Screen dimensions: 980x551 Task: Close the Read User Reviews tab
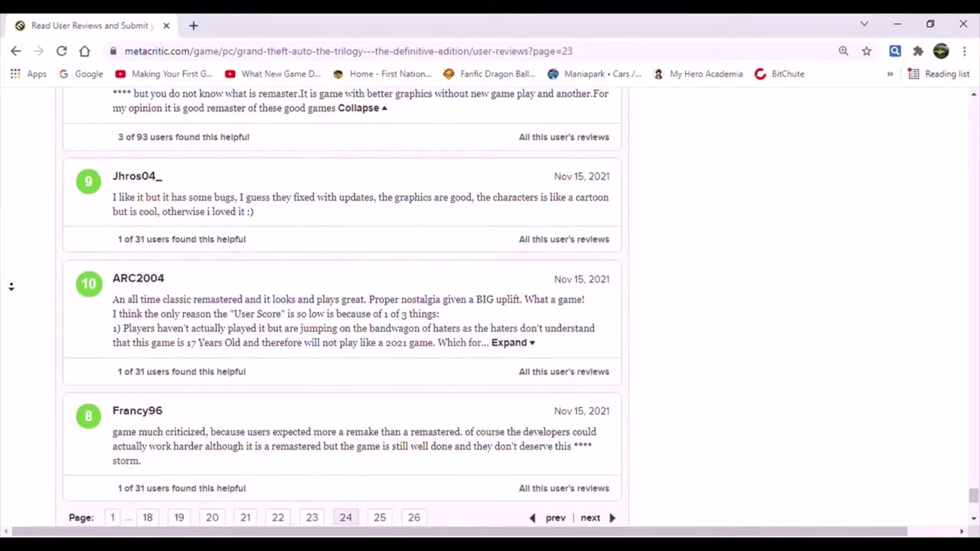[x=166, y=25]
